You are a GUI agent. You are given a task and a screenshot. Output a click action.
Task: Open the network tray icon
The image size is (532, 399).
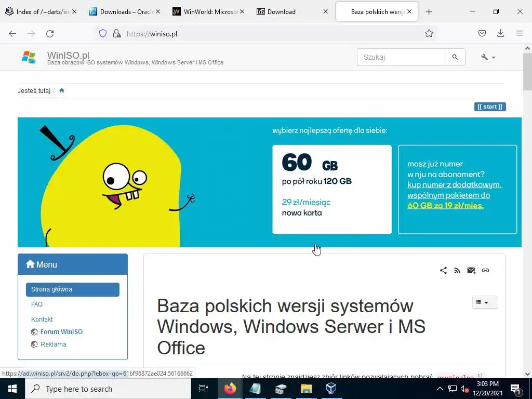point(453,389)
